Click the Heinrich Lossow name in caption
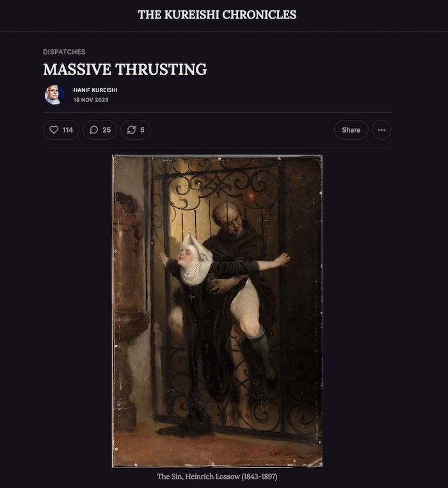Screen dimensions: 448x488 (212, 476)
